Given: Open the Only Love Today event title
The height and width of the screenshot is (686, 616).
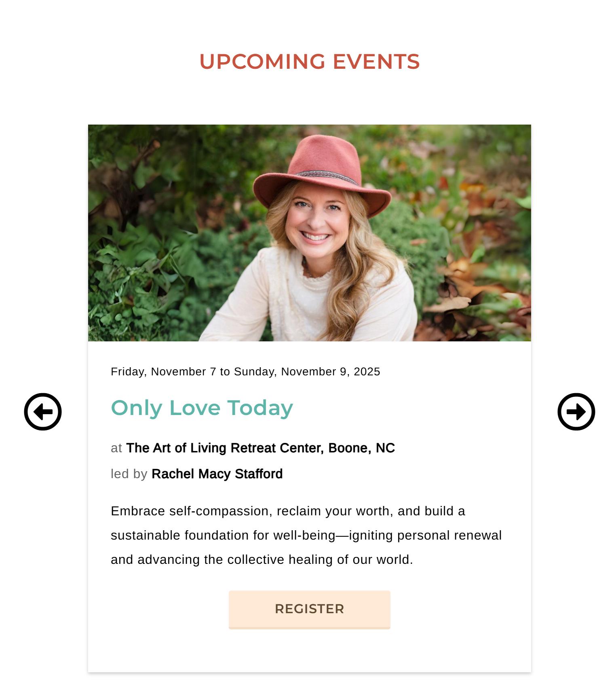Looking at the screenshot, I should point(202,408).
